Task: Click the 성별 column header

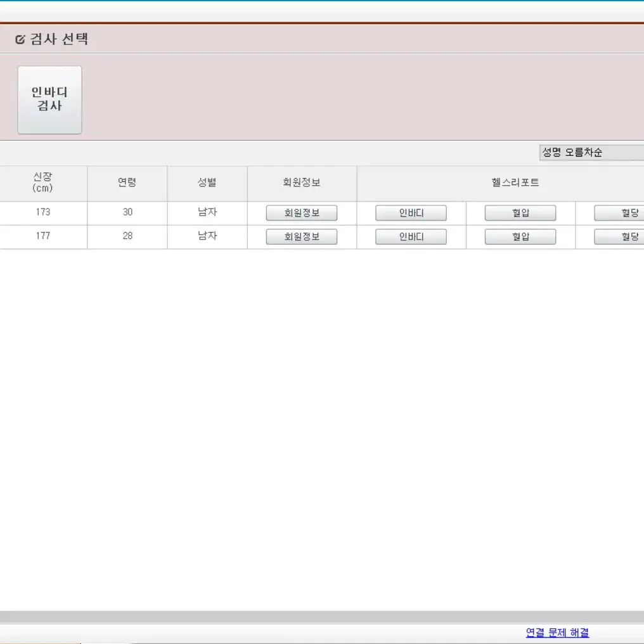Action: [x=207, y=183]
